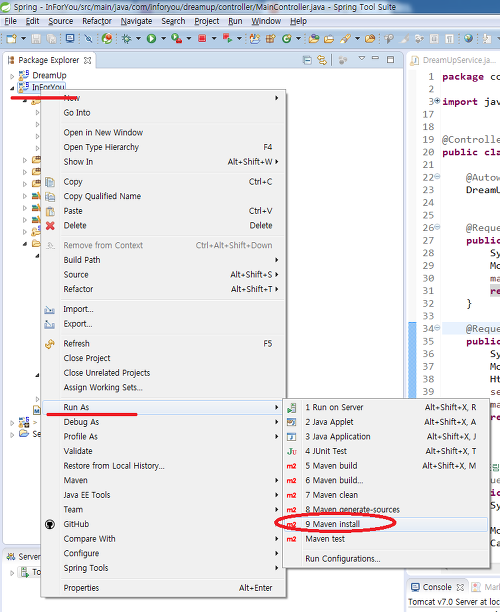Screen dimensions: 500x612
Task: Choose Open Type Hierarchy
Action: click(x=163, y=147)
